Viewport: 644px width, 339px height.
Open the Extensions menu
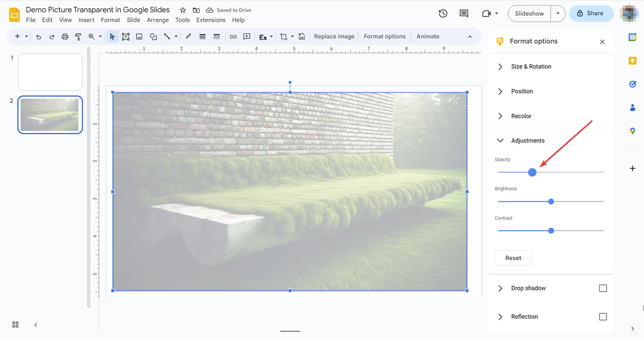(x=211, y=20)
